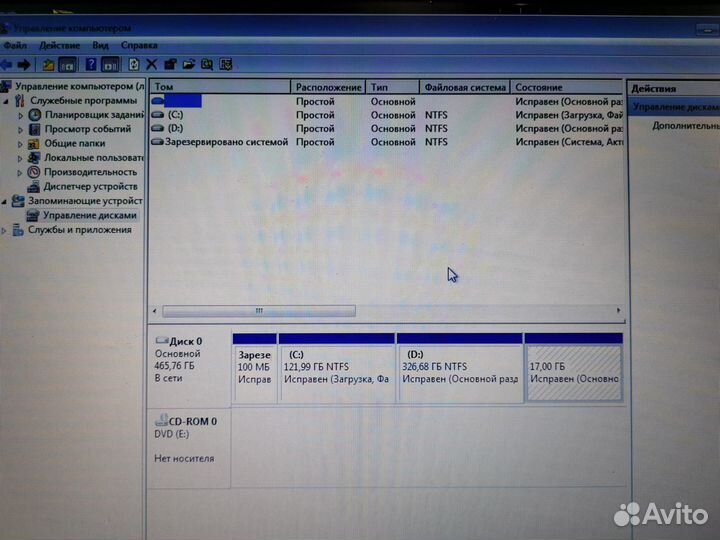Click the magnifier Find toolbar icon
This screenshot has height=540, width=720.
click(x=207, y=64)
